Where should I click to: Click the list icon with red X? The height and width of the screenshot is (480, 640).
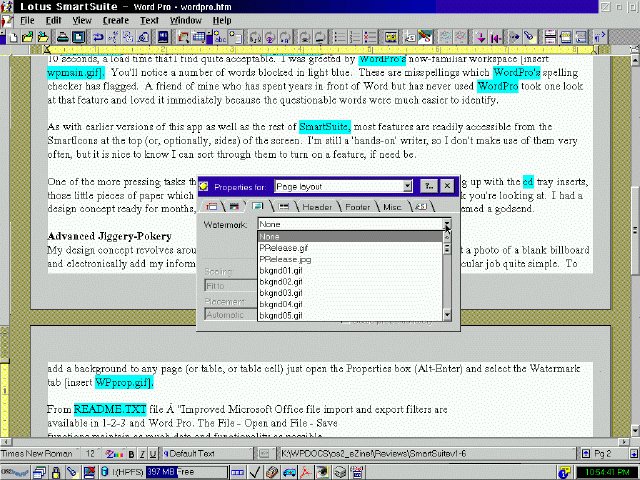tap(370, 38)
